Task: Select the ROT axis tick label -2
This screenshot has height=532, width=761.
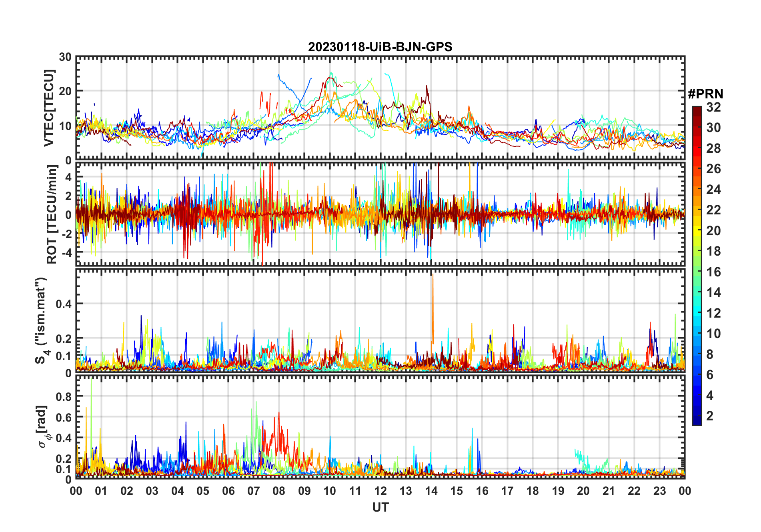Action: (66, 234)
